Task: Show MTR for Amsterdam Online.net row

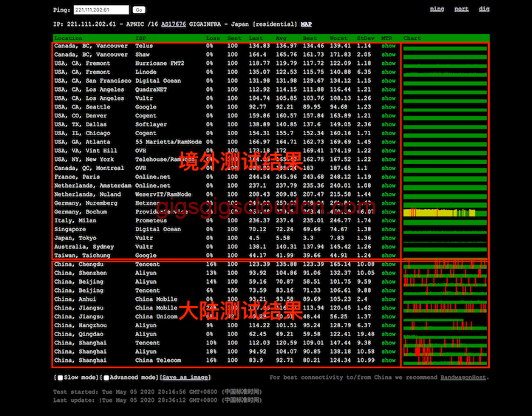Action: tap(388, 186)
